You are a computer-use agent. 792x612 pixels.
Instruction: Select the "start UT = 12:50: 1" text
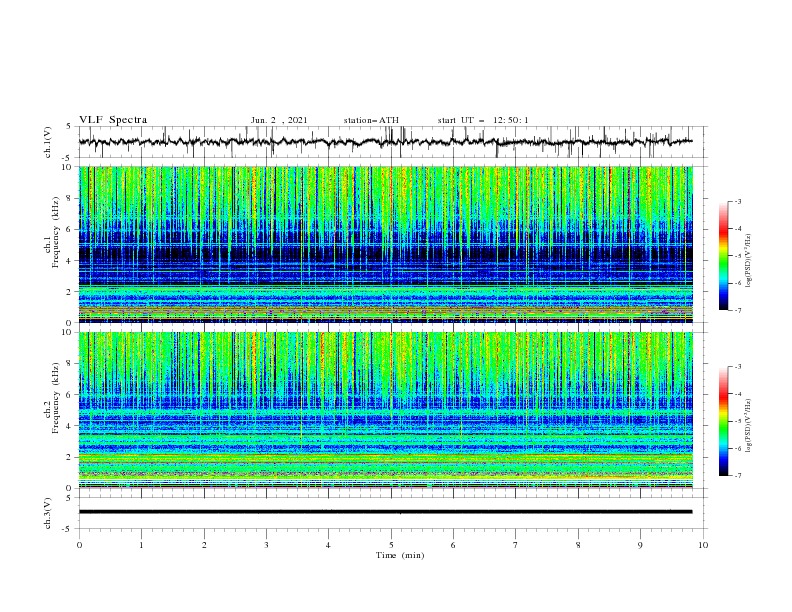483,120
